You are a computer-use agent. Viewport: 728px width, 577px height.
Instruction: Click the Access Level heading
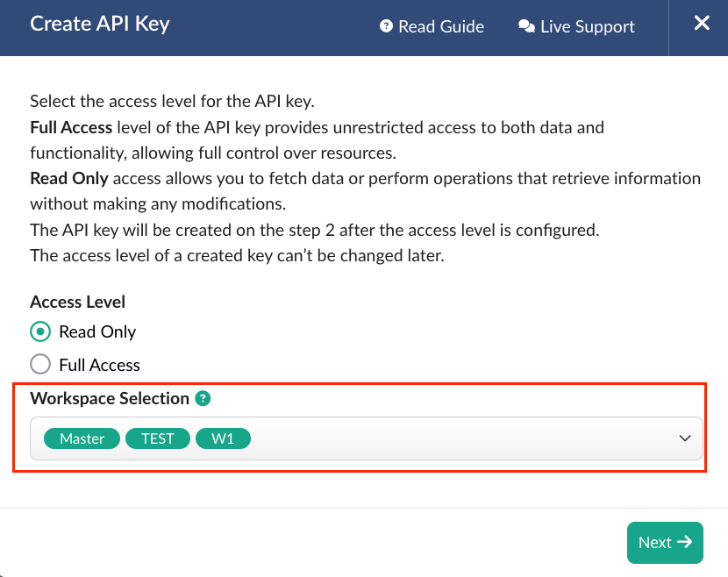coord(77,302)
